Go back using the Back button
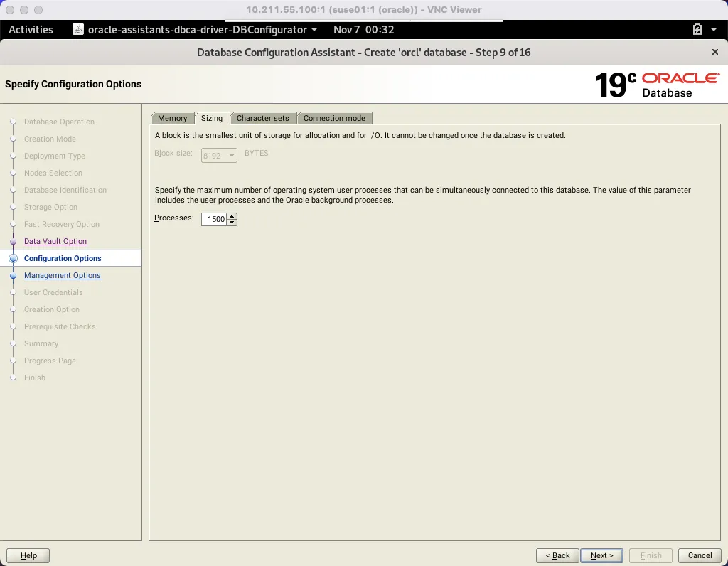 (x=557, y=555)
